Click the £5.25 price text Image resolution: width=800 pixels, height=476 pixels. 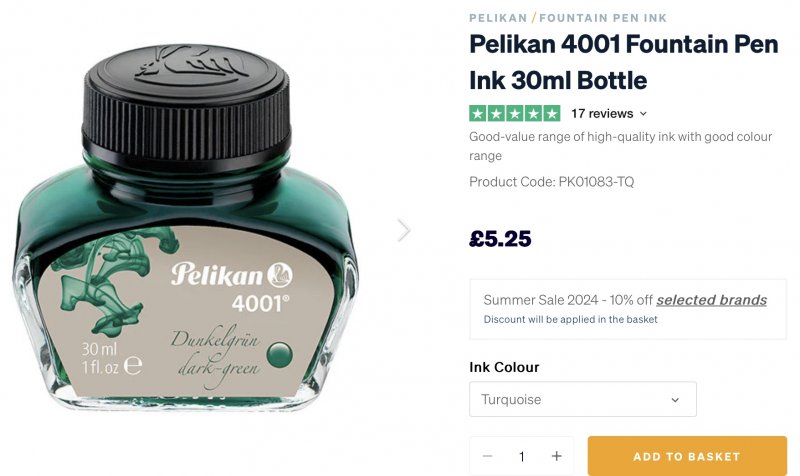click(x=500, y=239)
